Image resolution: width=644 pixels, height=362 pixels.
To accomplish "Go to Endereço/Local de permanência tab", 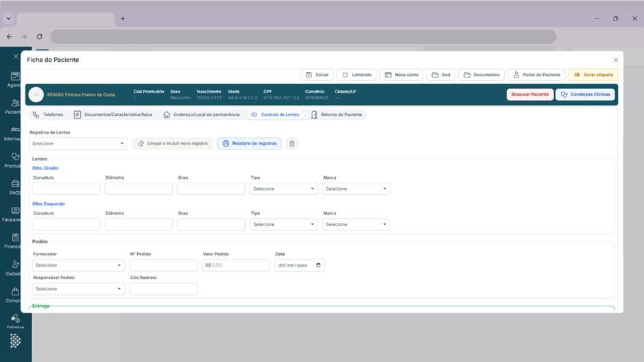I will tap(202, 115).
